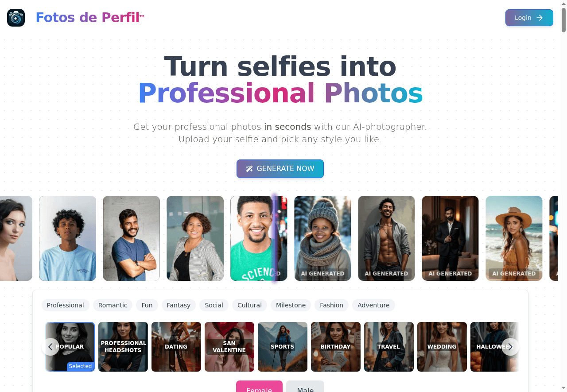This screenshot has width=567, height=392.
Task: Switch to the Adventure category
Action: [x=373, y=305]
